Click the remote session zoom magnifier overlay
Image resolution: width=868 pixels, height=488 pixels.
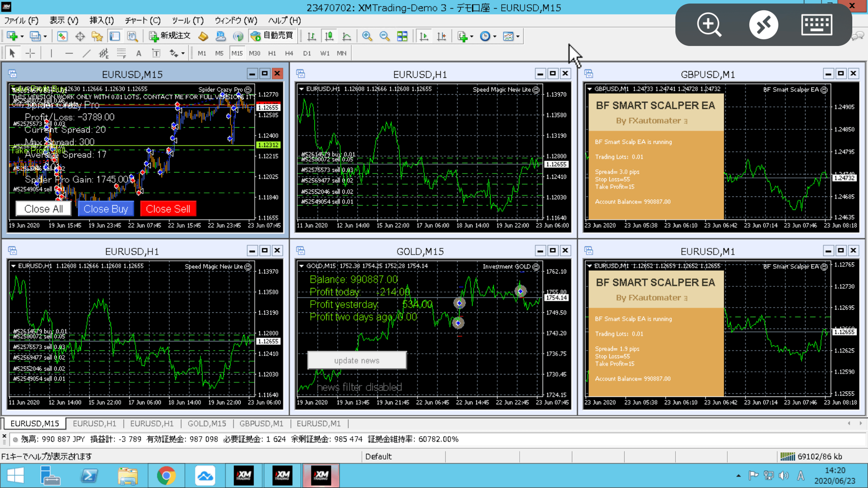[x=709, y=24]
